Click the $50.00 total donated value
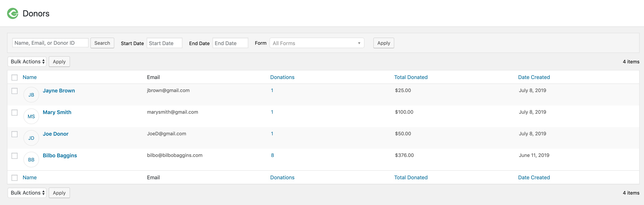The image size is (644, 205). click(x=403, y=134)
